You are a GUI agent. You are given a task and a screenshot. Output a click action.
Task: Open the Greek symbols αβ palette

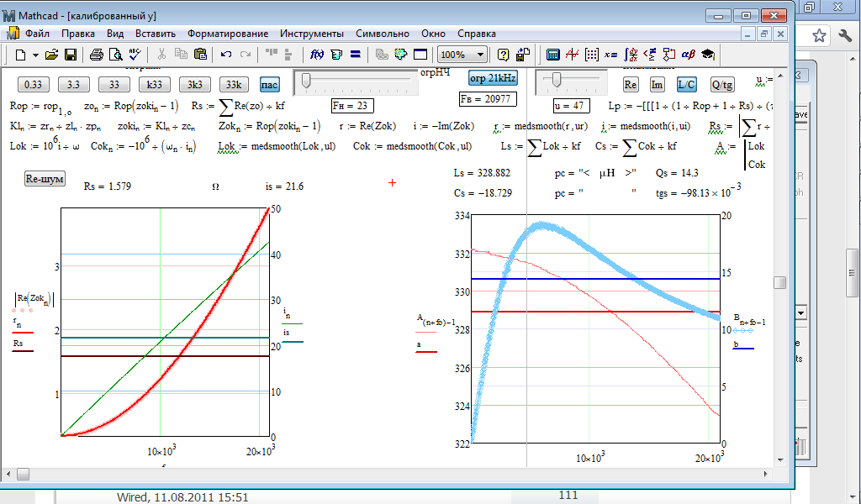click(687, 55)
